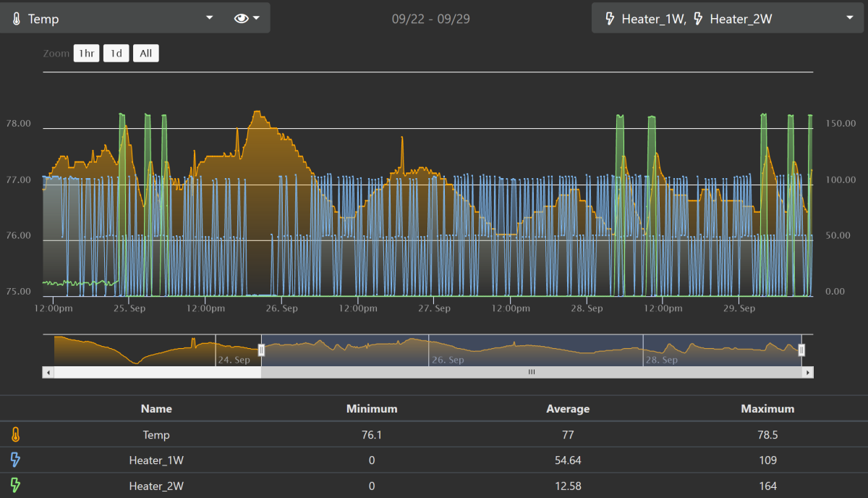Set zoom to 1hr
Image resolution: width=868 pixels, height=498 pixels.
pos(86,54)
